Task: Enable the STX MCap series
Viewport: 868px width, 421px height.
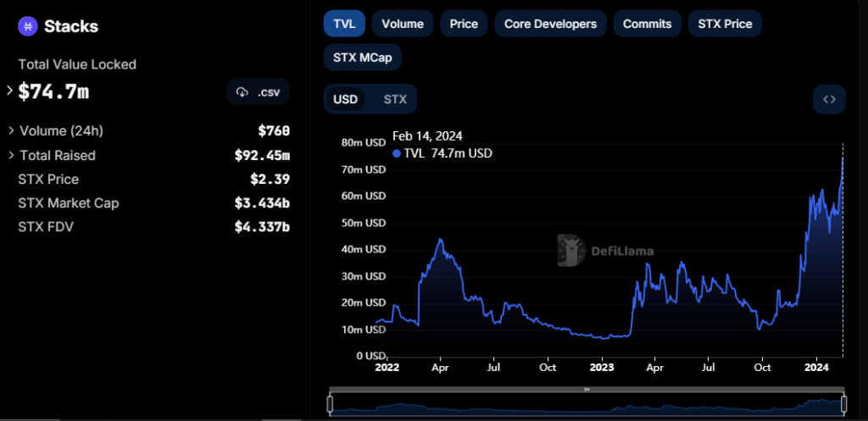Action: coord(362,57)
